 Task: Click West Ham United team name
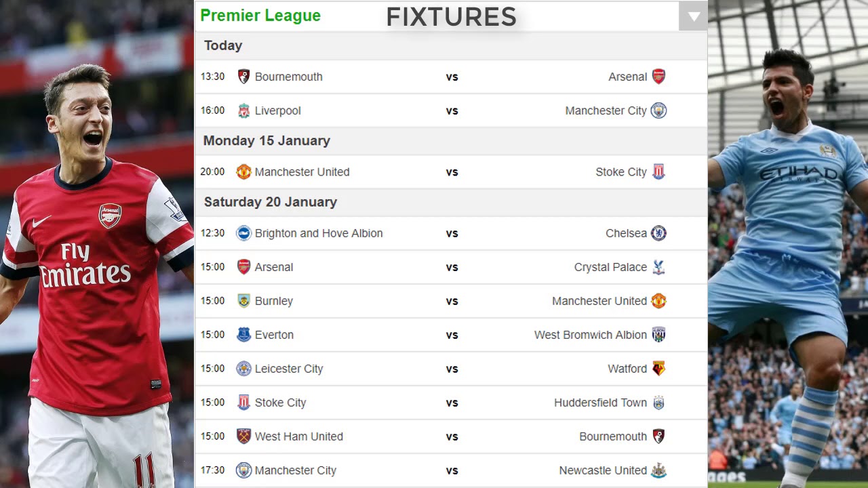299,436
